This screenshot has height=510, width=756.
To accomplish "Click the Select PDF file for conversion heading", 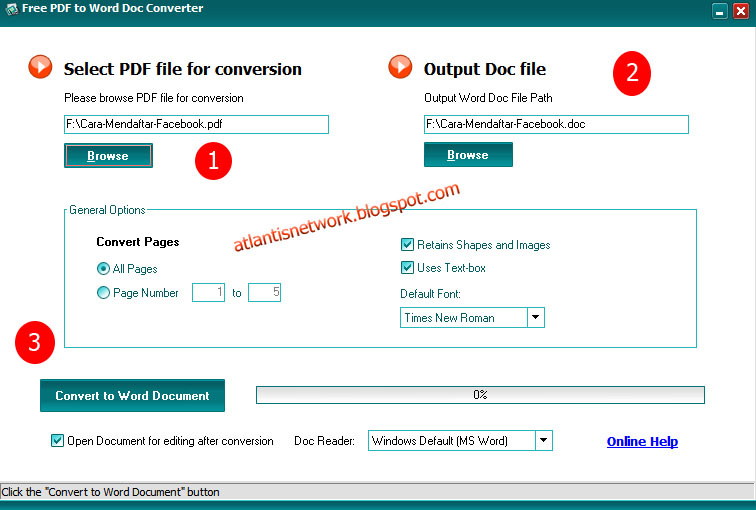I will coord(183,69).
